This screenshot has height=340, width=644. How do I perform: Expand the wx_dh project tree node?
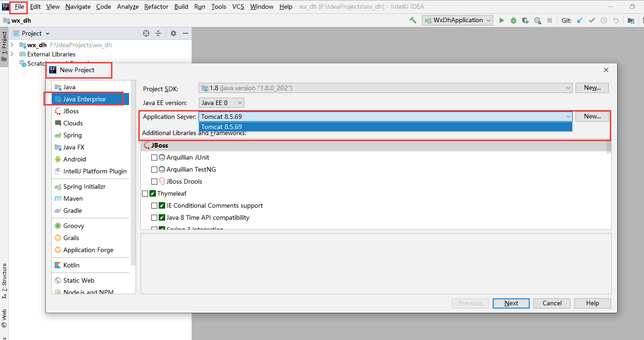click(12, 45)
